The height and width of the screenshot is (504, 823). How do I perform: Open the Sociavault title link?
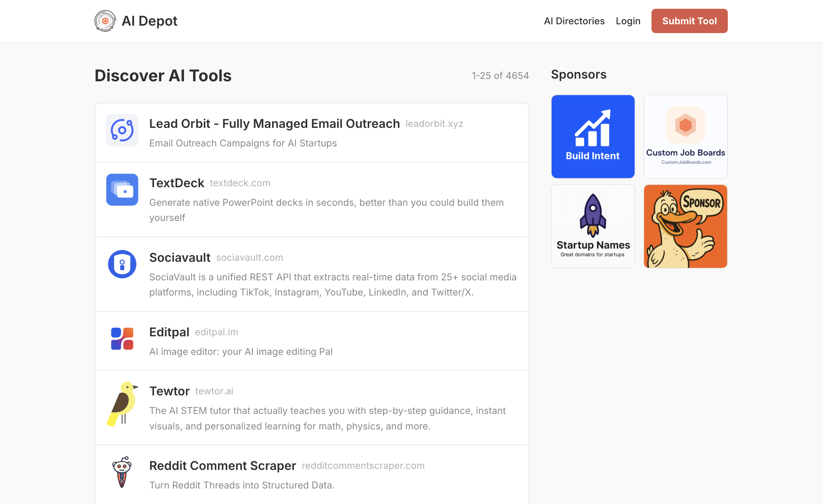click(180, 258)
